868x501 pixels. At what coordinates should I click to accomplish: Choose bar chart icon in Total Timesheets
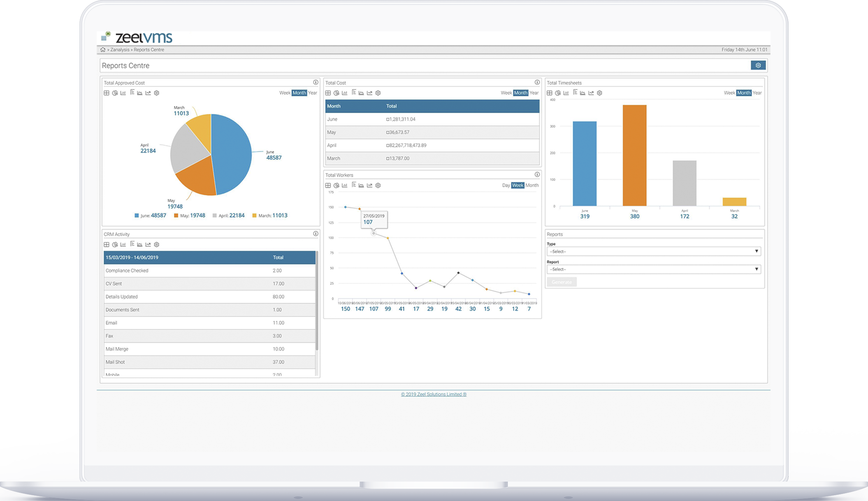566,93
